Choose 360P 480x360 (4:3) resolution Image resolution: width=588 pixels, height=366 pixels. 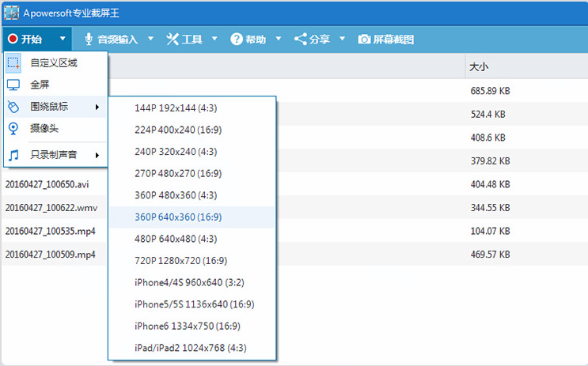192,195
